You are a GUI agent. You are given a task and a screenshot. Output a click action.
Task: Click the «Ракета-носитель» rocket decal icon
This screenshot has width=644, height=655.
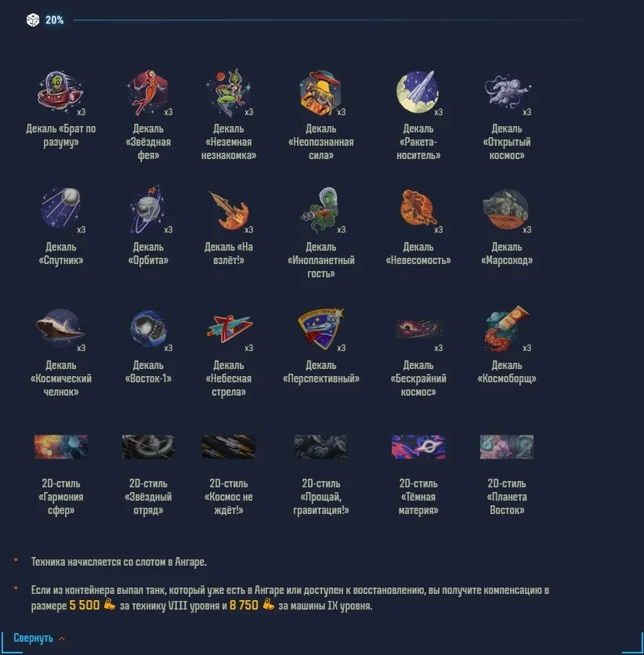pyautogui.click(x=418, y=92)
